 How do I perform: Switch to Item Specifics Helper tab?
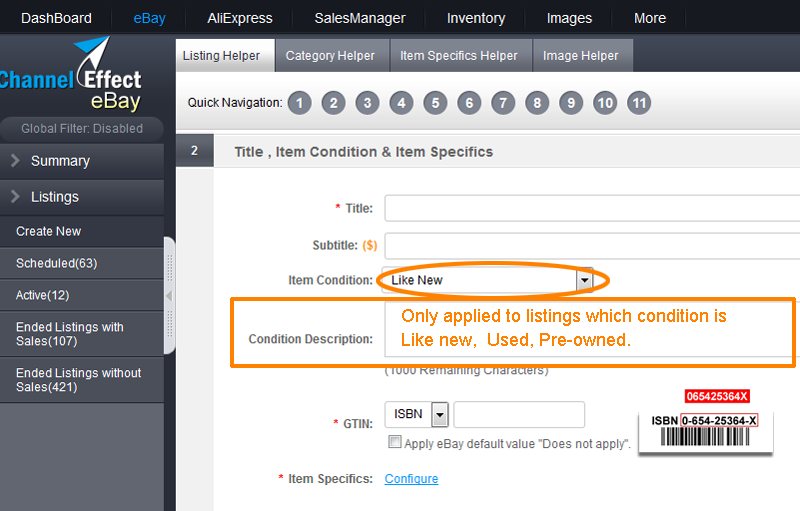[x=461, y=56]
